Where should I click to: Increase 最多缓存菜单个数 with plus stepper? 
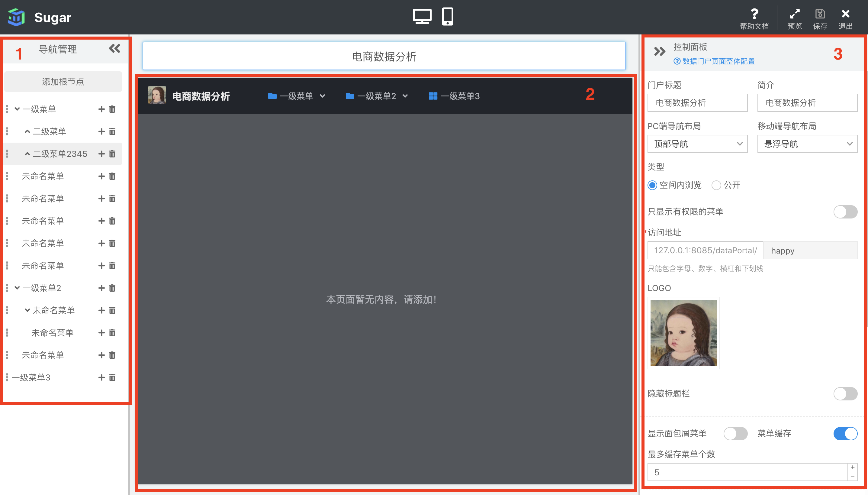853,467
